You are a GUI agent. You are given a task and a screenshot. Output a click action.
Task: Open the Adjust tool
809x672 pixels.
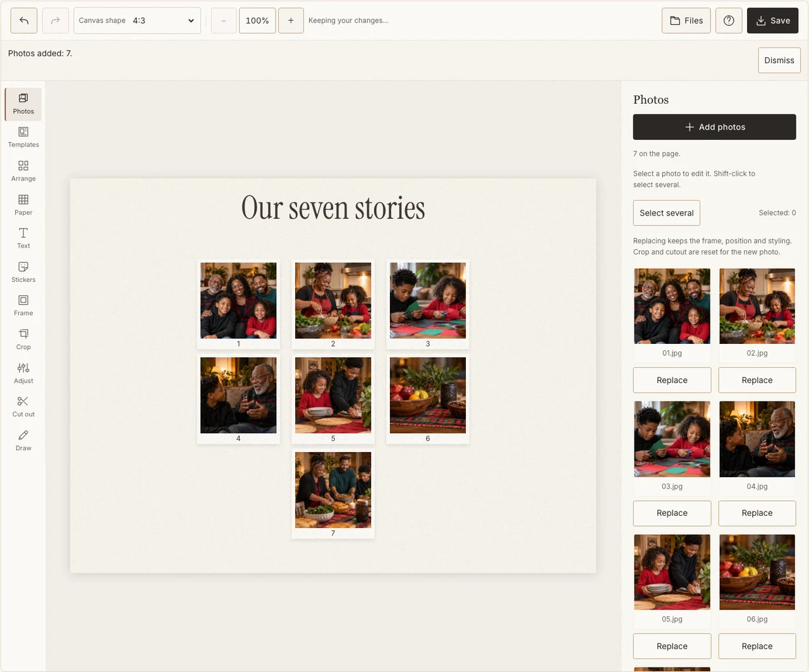pyautogui.click(x=23, y=374)
